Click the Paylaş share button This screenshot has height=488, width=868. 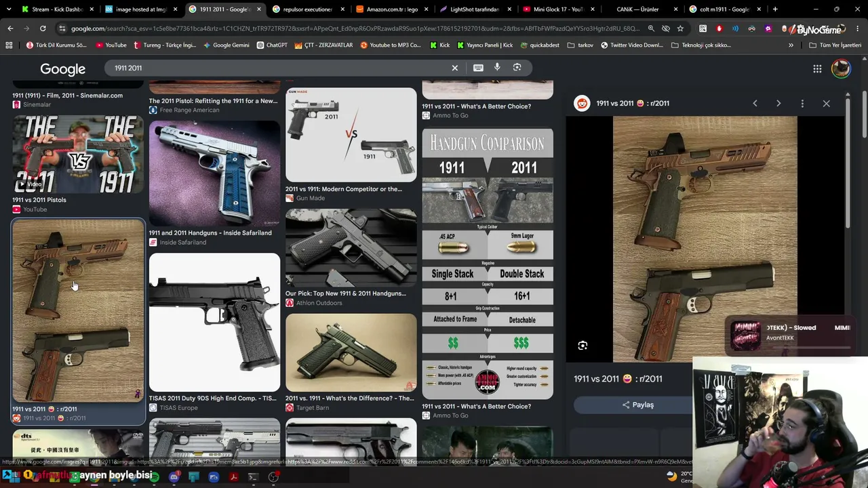point(637,405)
